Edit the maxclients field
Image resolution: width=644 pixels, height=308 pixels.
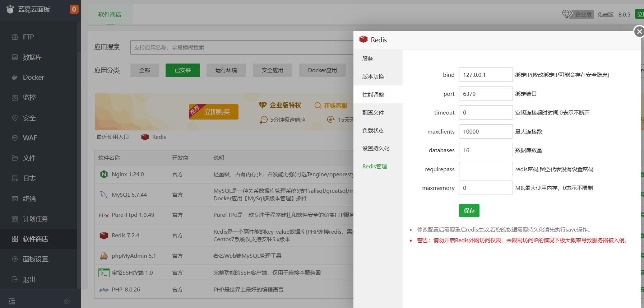(x=486, y=131)
